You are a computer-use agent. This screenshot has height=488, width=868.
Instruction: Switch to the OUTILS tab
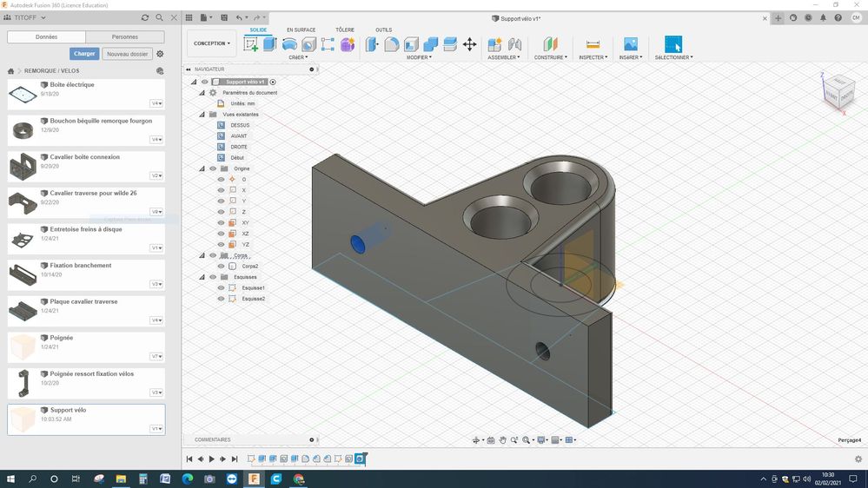384,30
